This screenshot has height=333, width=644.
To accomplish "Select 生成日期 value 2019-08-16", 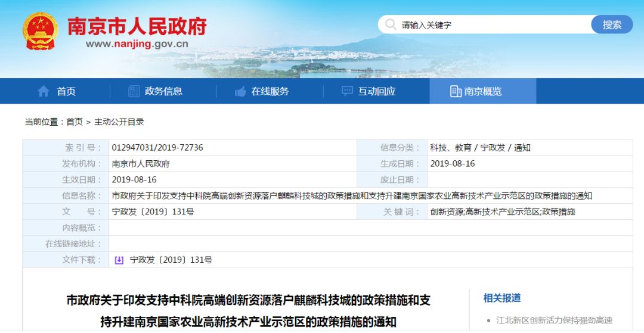I will 452,164.
